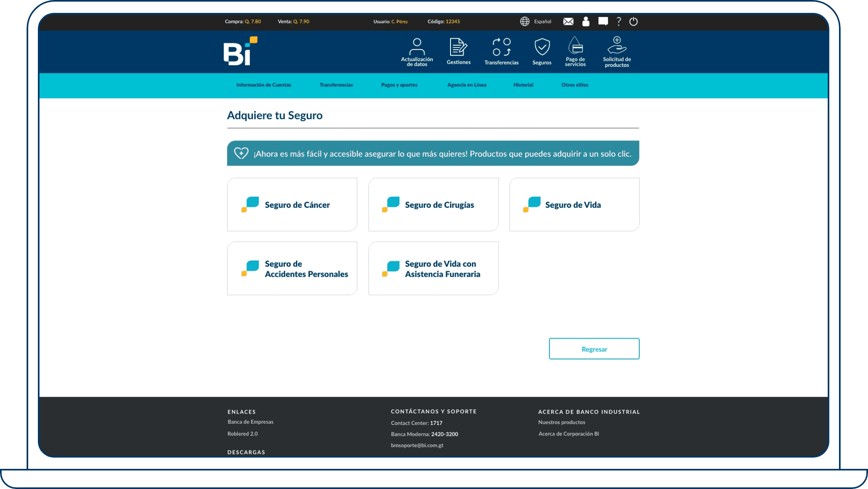Click Asistencia Funeraria card icon
This screenshot has width=868, height=489.
390,268
